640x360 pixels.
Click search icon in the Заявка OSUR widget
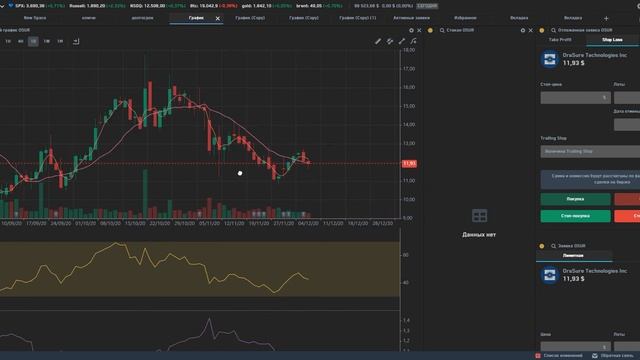click(553, 246)
